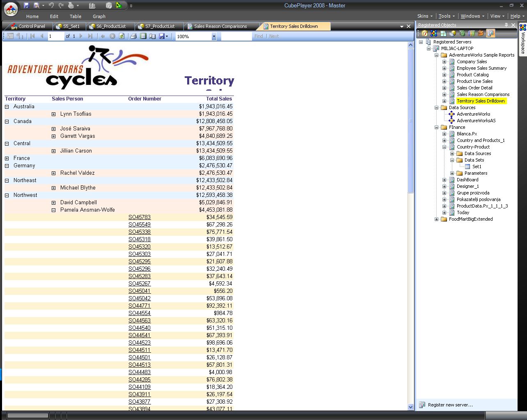Screen dimensions: 527x420
Task: Collapse the Data Sets folder node
Action: pyautogui.click(x=452, y=160)
